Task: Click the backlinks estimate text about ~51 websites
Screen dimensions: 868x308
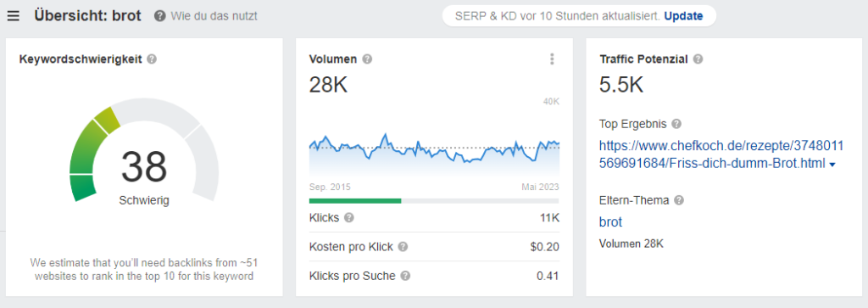Action: tap(144, 269)
